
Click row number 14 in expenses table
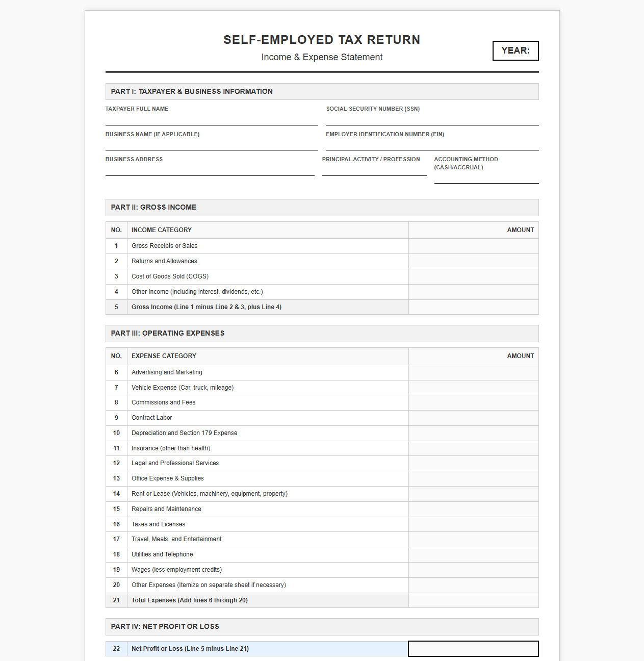pos(116,494)
